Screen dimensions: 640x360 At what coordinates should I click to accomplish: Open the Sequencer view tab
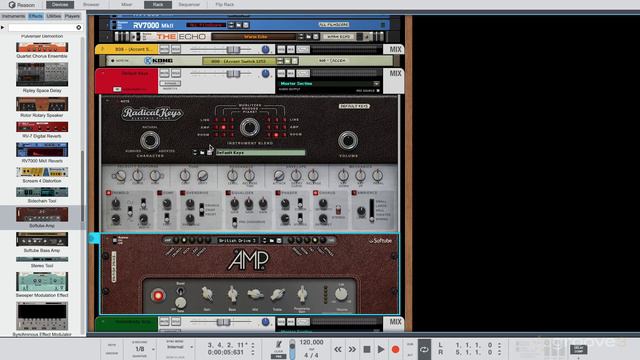pyautogui.click(x=189, y=4)
